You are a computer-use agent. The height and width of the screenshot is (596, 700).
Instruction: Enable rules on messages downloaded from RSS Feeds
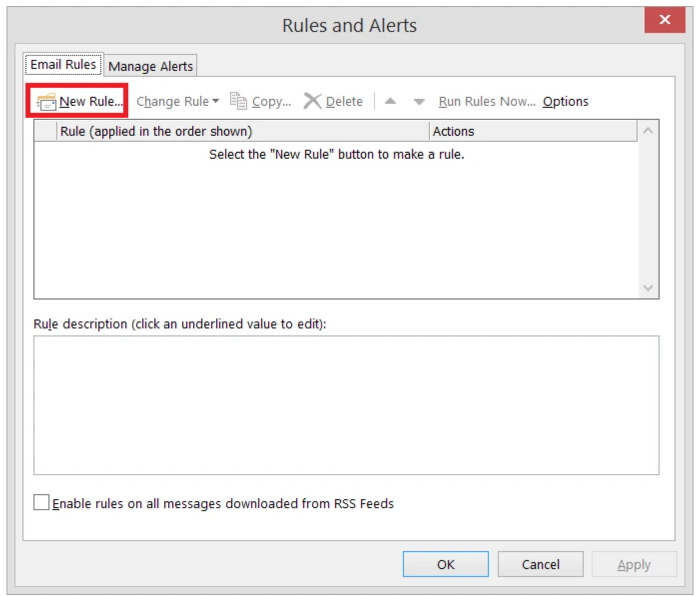point(40,503)
